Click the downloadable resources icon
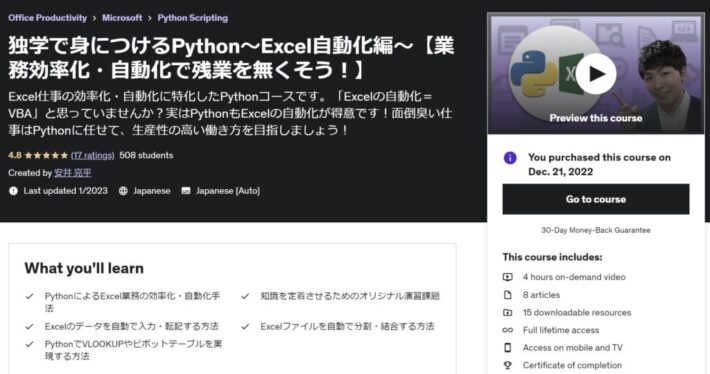Viewport: 710px width, 374px height. pyautogui.click(x=508, y=312)
